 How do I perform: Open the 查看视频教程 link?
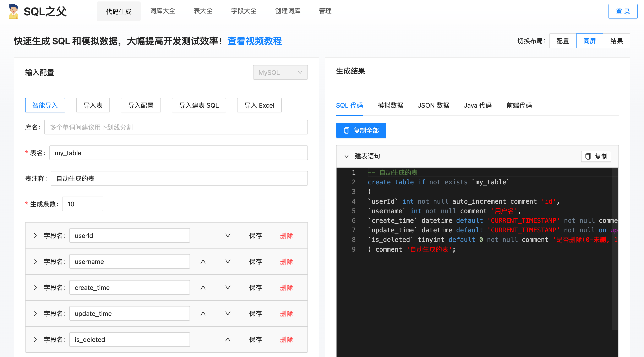[255, 41]
